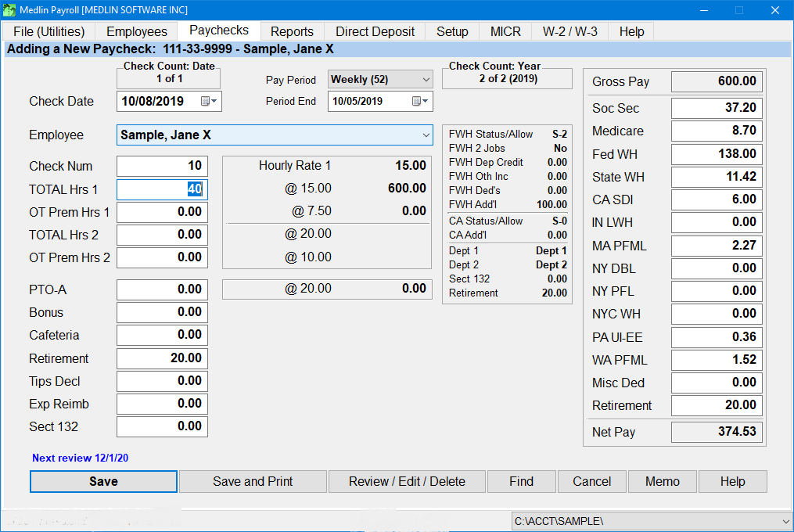Click inside the TOTAL Hrs 1 field
The height and width of the screenshot is (532, 794).
pyautogui.click(x=162, y=189)
